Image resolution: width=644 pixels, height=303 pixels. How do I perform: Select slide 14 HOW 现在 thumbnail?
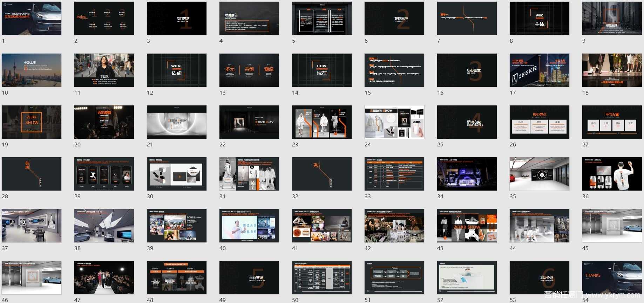coord(322,70)
